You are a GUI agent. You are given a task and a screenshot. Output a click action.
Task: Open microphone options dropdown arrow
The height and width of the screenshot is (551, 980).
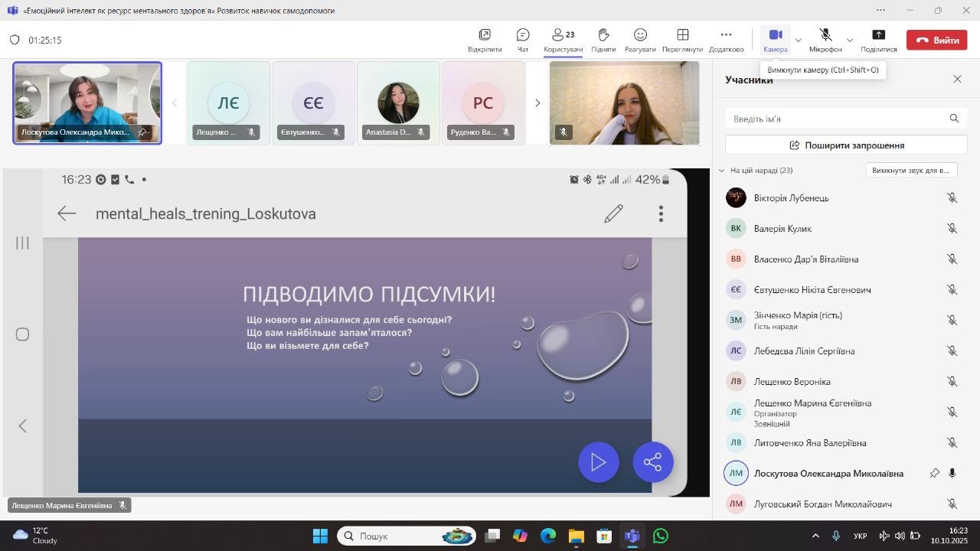click(x=849, y=40)
